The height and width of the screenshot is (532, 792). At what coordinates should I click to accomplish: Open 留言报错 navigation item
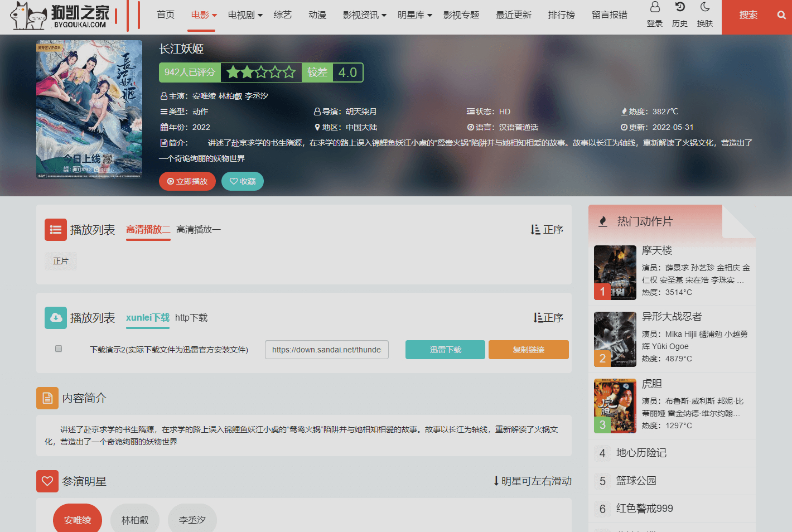point(610,15)
